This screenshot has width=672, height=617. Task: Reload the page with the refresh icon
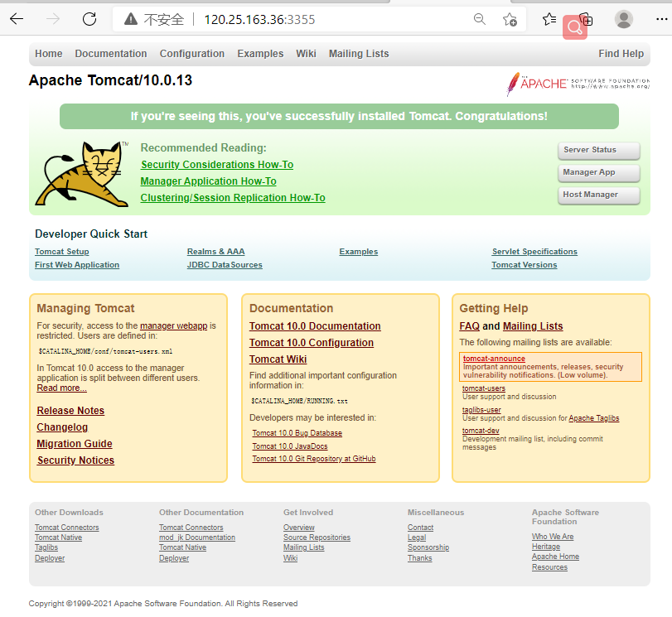(89, 19)
